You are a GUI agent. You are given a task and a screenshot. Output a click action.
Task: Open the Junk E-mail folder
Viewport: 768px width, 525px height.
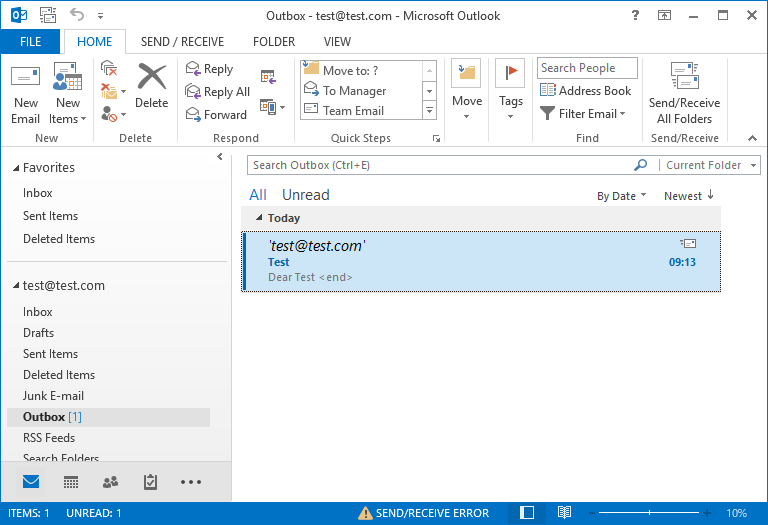coord(53,396)
